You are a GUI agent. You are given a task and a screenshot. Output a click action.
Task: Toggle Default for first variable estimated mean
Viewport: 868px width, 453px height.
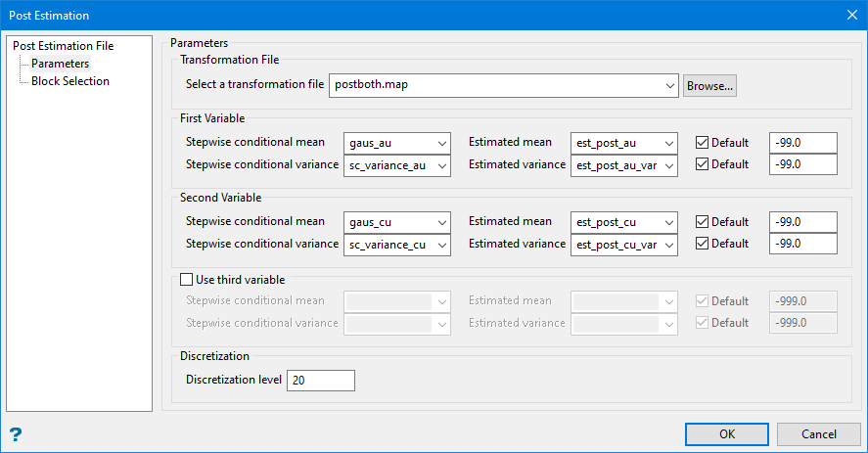pyautogui.click(x=702, y=143)
